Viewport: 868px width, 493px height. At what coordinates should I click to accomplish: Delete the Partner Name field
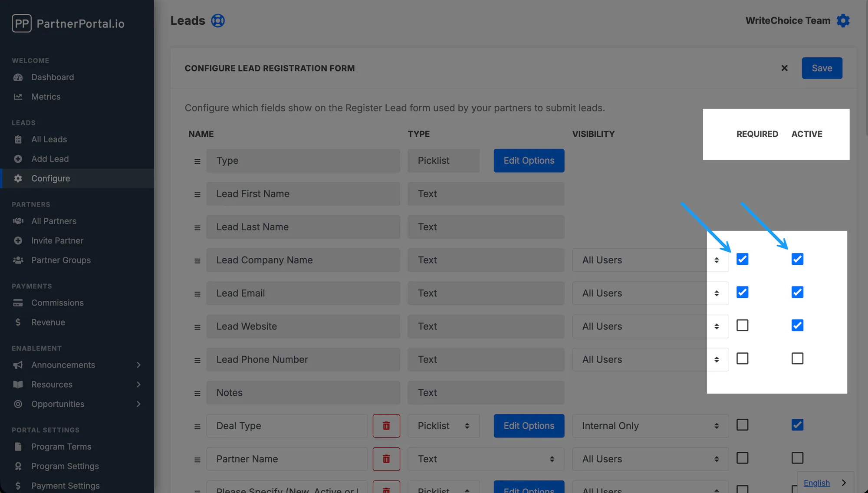click(386, 459)
